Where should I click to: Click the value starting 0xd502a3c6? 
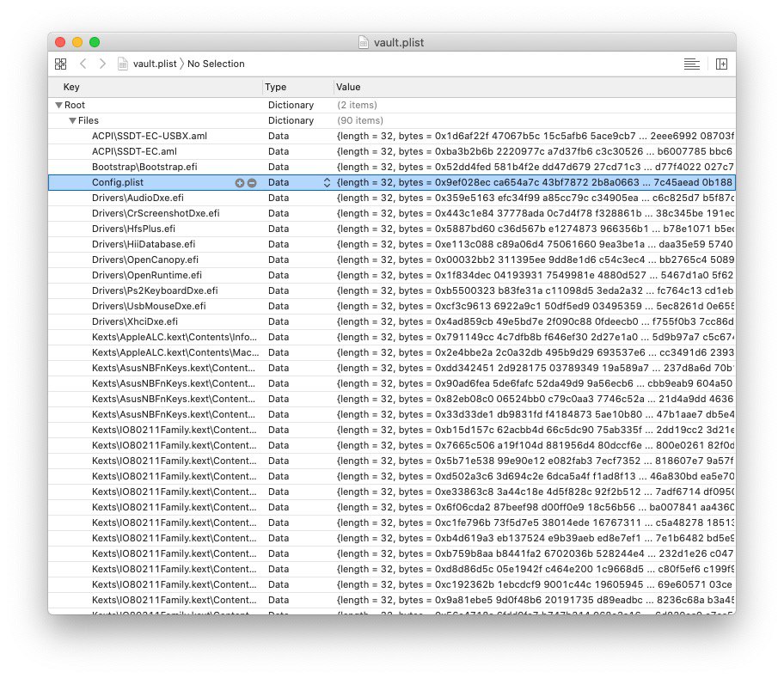(536, 477)
